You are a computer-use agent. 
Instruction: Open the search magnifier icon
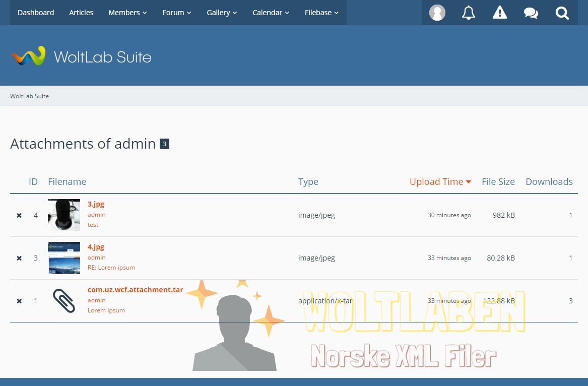pyautogui.click(x=562, y=13)
